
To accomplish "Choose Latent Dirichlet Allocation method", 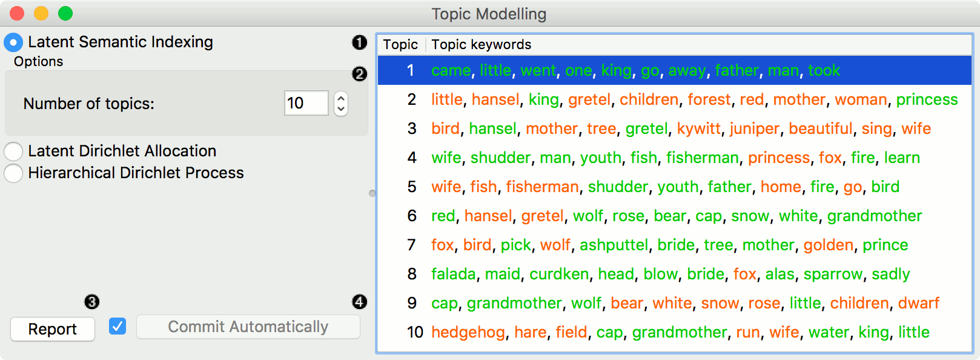I will [13, 151].
